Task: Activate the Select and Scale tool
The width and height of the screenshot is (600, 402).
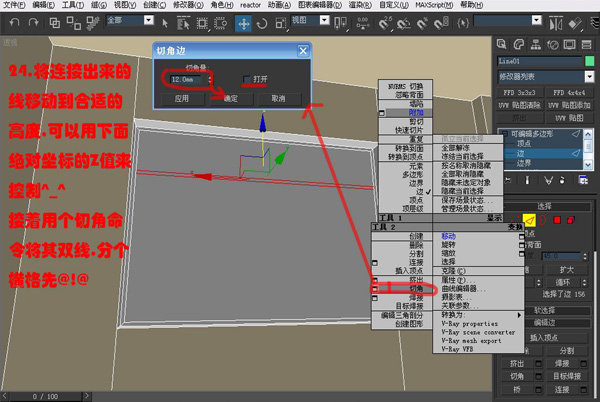Action: click(280, 23)
